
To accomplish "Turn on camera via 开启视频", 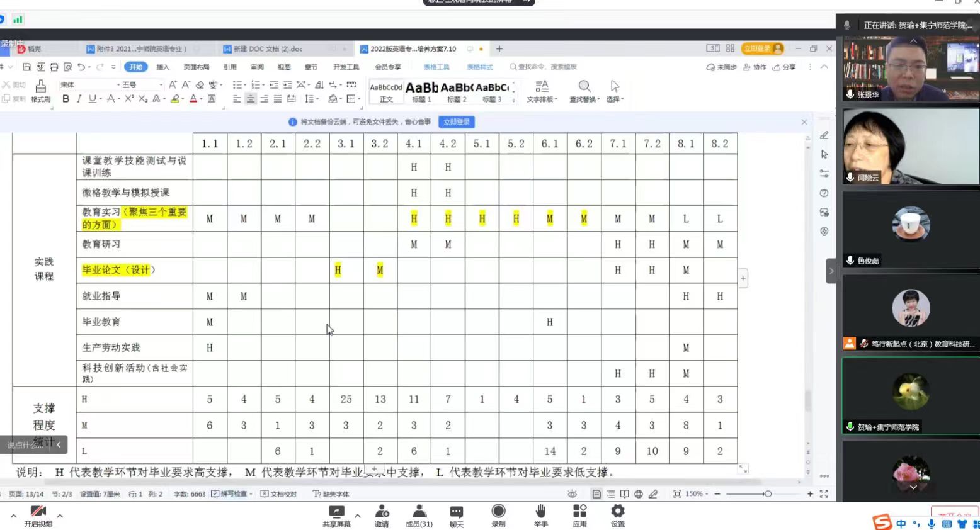I will (38, 515).
